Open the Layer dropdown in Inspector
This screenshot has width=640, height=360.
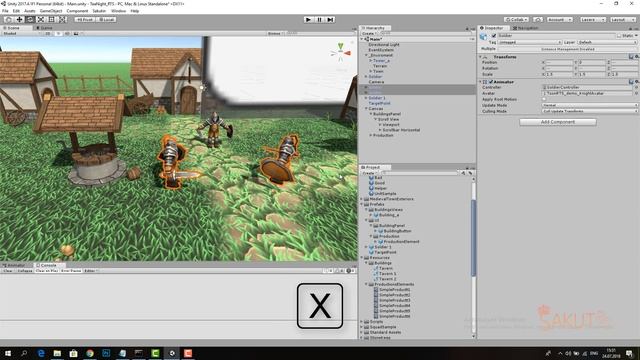pyautogui.click(x=607, y=42)
